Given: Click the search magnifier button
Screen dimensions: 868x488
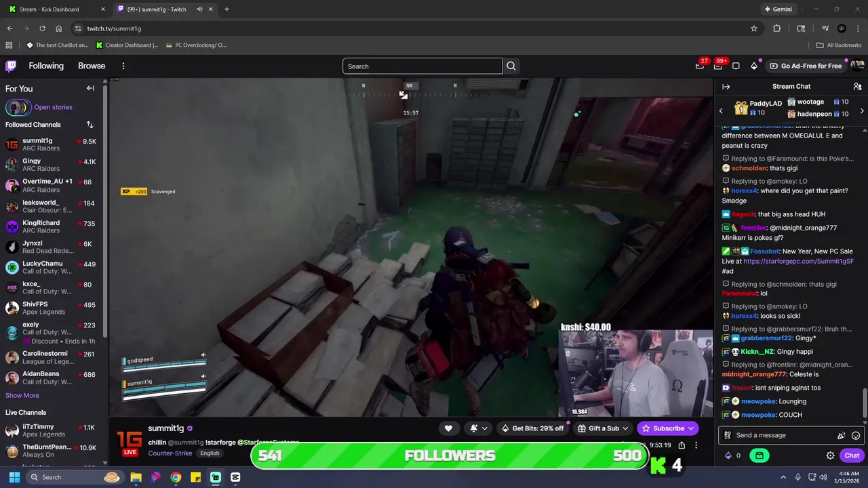Looking at the screenshot, I should click(x=511, y=66).
